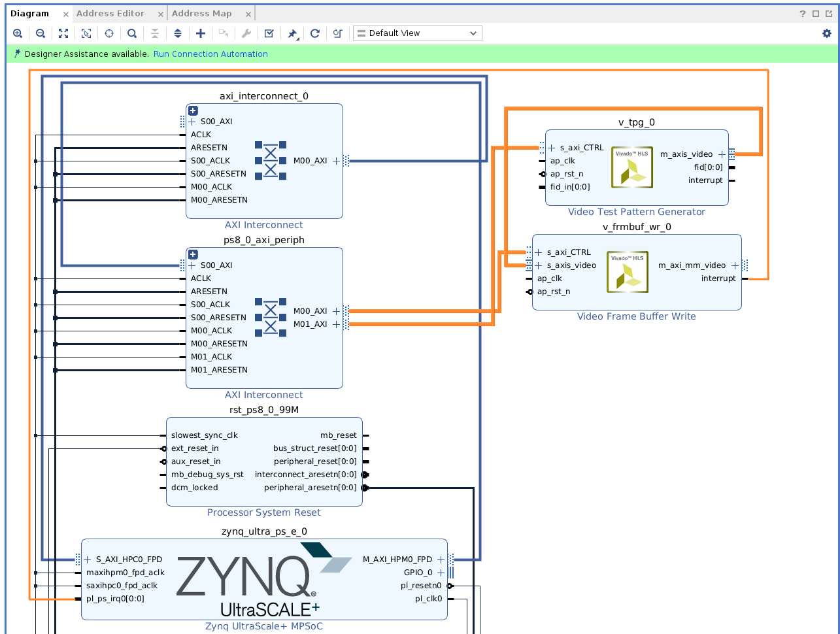Expand S_AXI_HPC0_FPD interface on Zynq block
The width and height of the screenshot is (840, 634).
pos(88,559)
